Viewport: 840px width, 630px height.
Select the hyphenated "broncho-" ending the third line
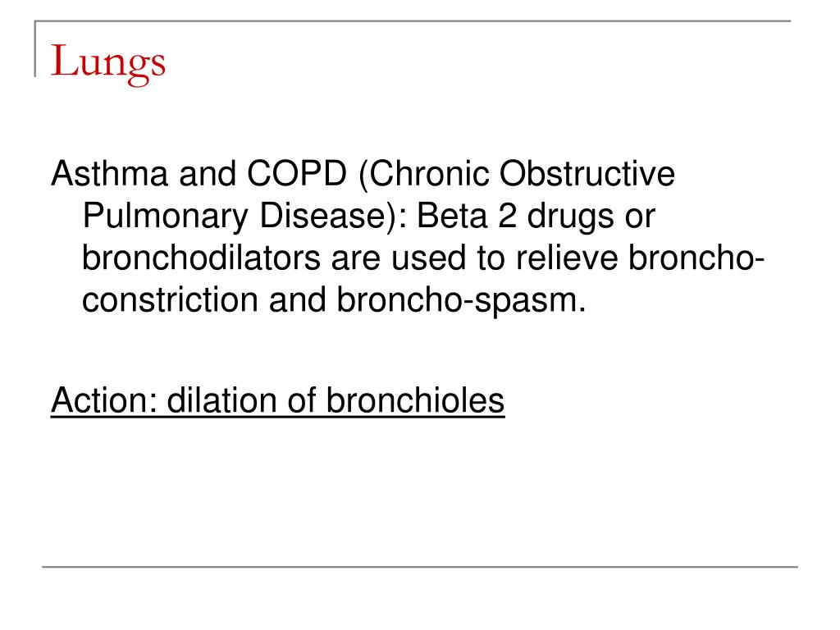point(696,257)
